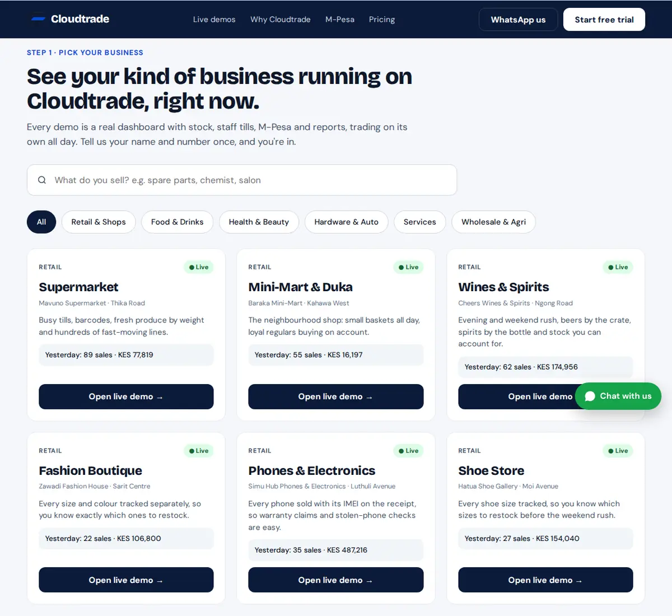
Task: Click 'Cheers Wines & Spirits · Ngong Road' subtitle
Action: point(515,303)
